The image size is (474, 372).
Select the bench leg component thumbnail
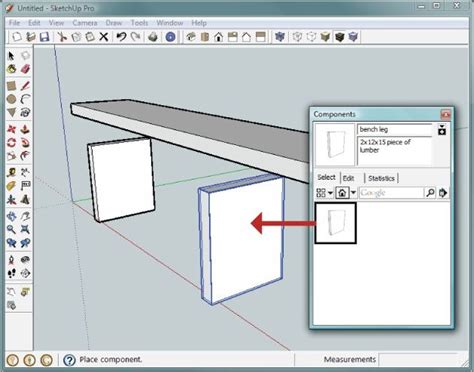click(335, 223)
